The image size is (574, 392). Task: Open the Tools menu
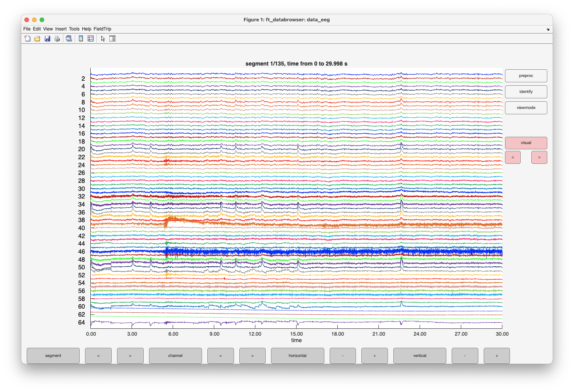pyautogui.click(x=74, y=29)
